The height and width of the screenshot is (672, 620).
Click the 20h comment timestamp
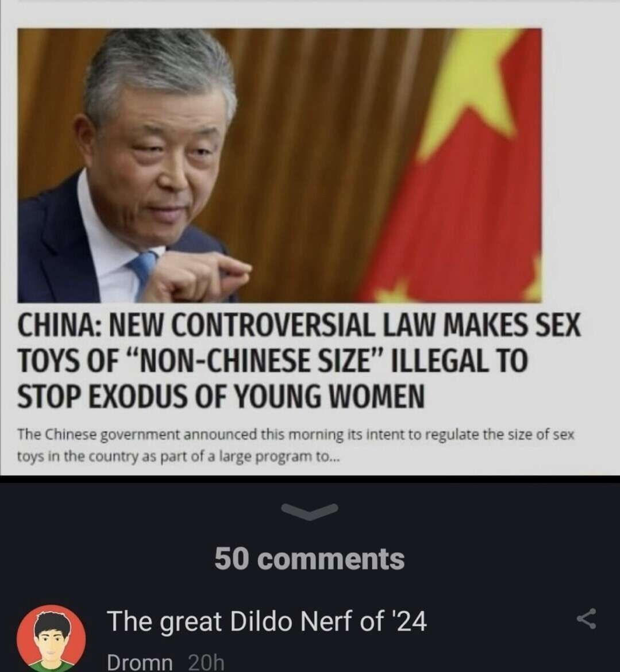206,662
